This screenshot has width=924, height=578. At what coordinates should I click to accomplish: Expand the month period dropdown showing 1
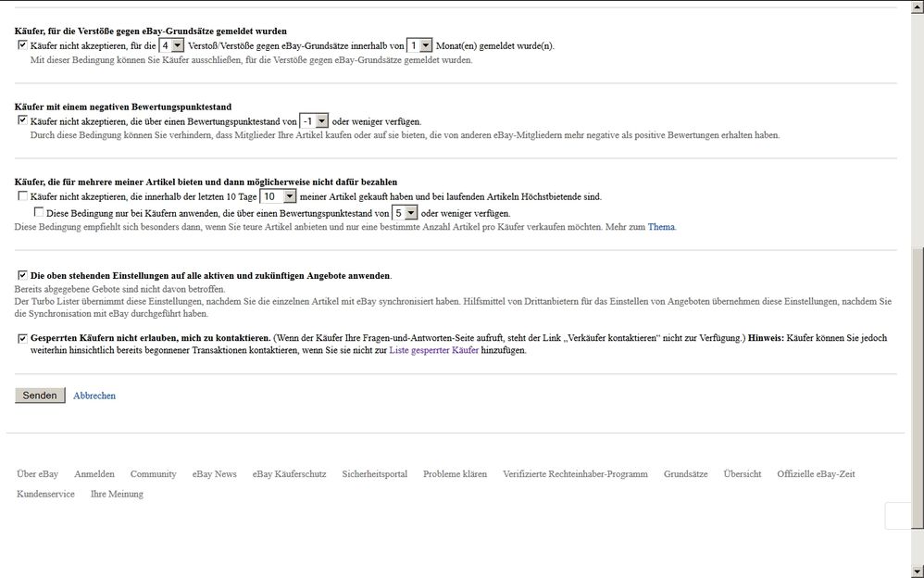419,45
